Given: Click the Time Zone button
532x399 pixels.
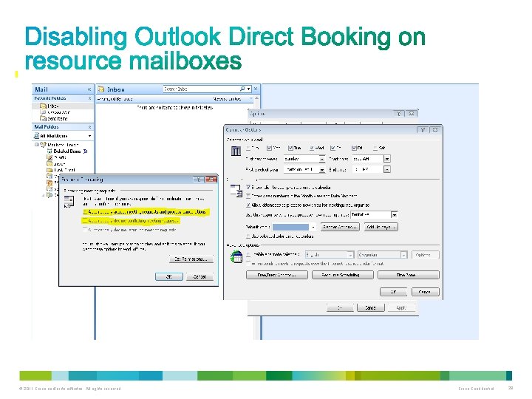Looking at the screenshot, I should [x=409, y=275].
